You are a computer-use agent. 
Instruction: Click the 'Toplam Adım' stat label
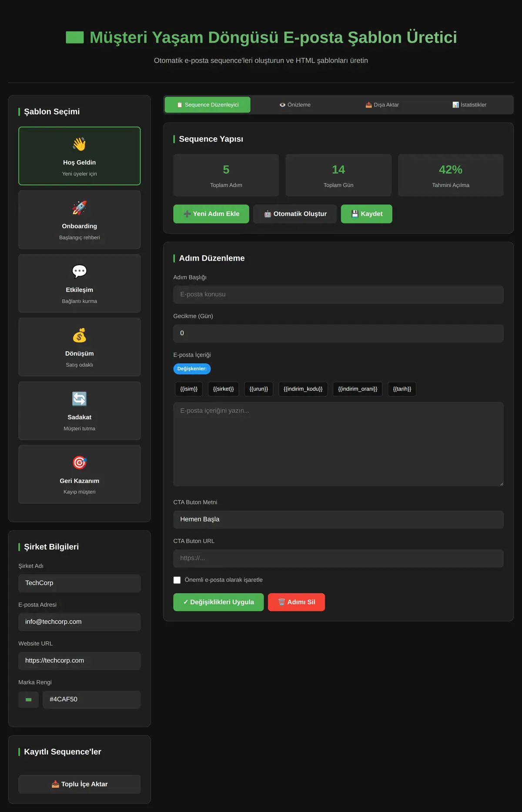pyautogui.click(x=226, y=185)
